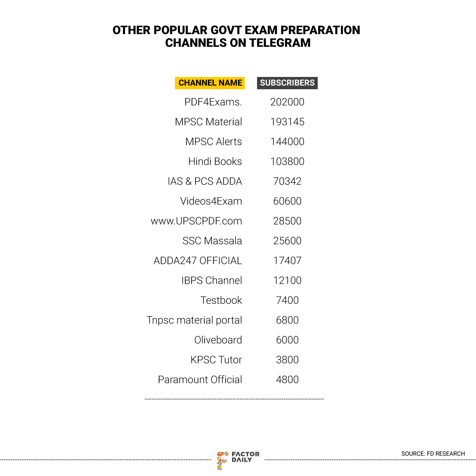Click the Videos4Exam channel name

(x=211, y=201)
